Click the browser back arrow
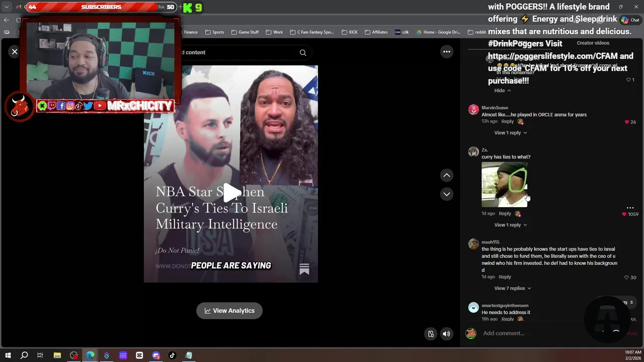 point(7,20)
